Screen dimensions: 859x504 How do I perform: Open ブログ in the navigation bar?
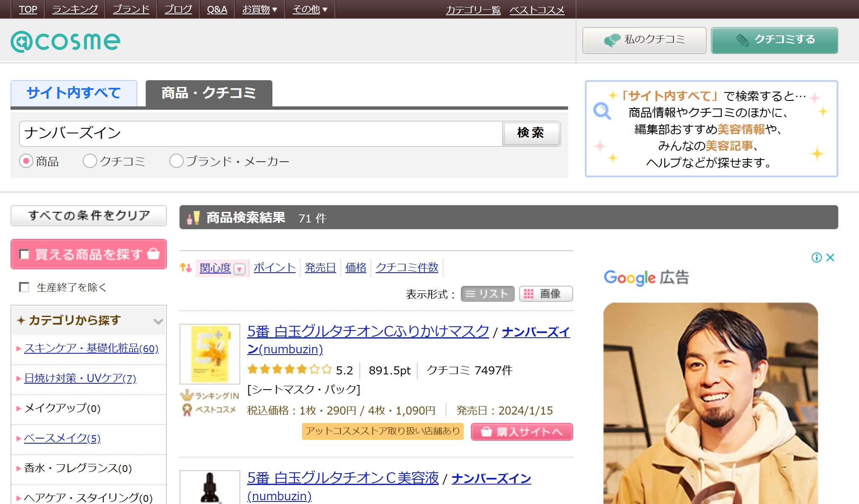click(x=178, y=9)
